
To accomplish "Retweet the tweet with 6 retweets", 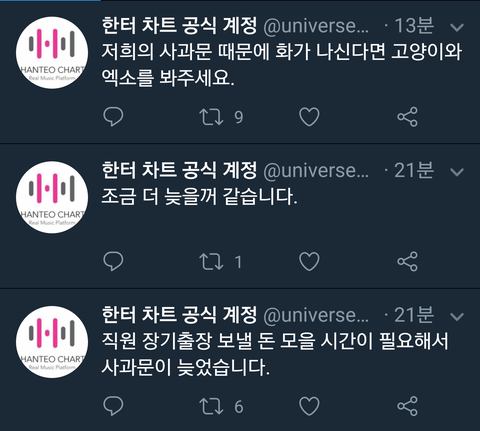I will click(211, 406).
